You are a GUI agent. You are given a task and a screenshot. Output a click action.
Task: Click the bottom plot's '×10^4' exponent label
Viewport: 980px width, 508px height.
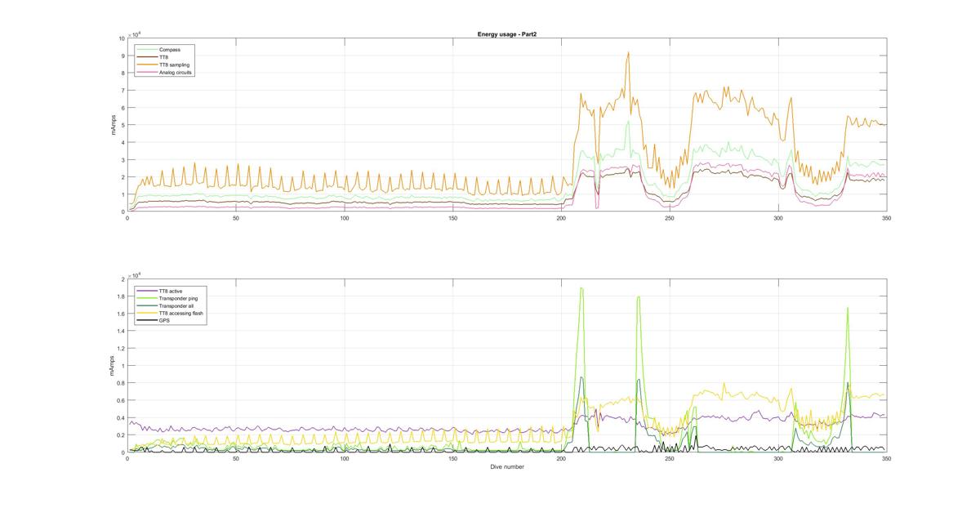click(x=135, y=274)
